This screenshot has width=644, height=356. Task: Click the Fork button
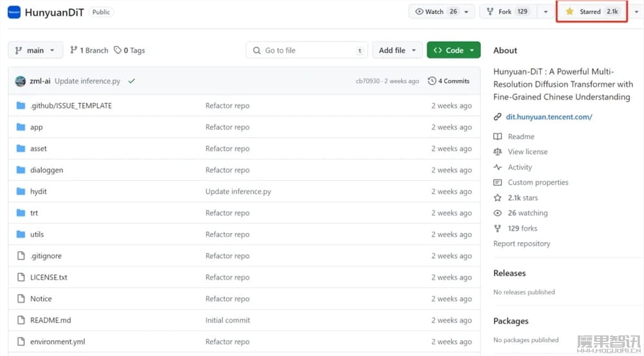pyautogui.click(x=507, y=12)
